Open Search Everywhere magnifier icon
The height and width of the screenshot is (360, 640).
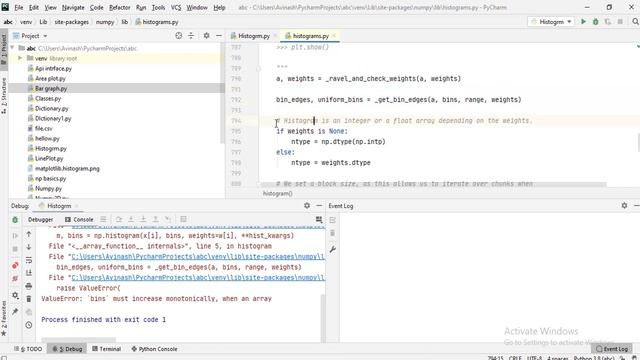pos(635,22)
